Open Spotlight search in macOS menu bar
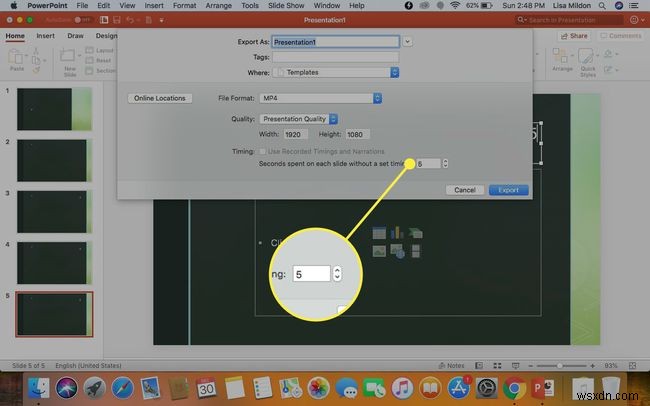650x406 pixels. click(602, 6)
